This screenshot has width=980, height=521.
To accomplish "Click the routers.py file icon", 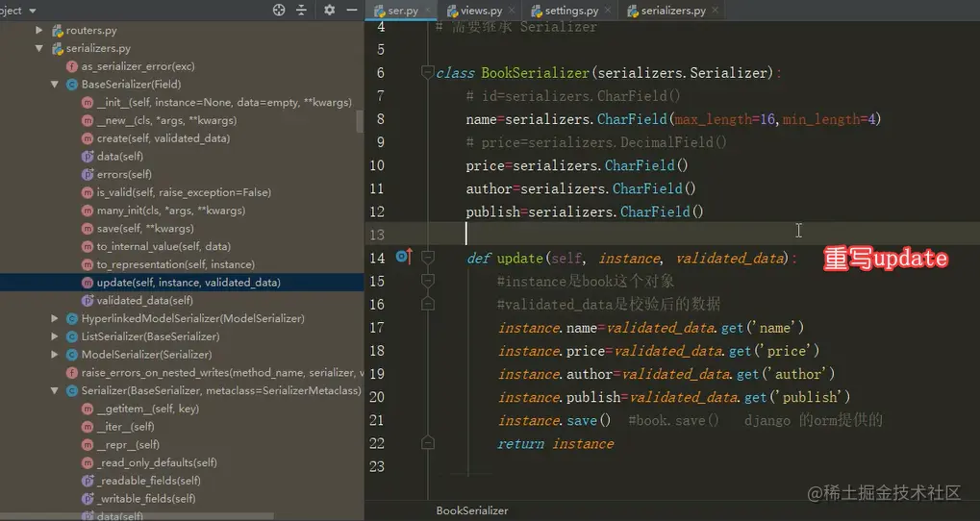I will click(58, 30).
